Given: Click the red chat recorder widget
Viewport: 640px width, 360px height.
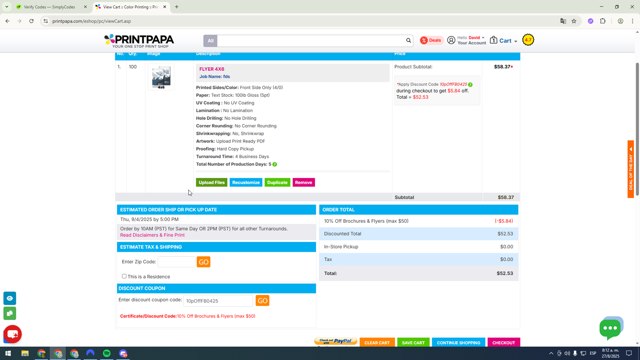Looking at the screenshot, I should (x=12, y=334).
